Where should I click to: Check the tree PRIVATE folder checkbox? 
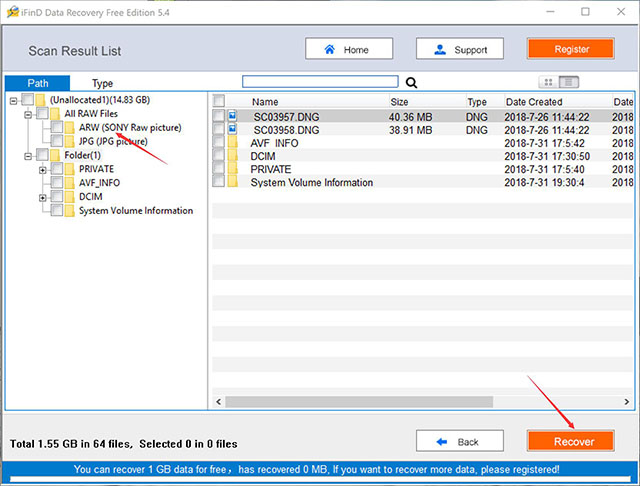(x=57, y=169)
